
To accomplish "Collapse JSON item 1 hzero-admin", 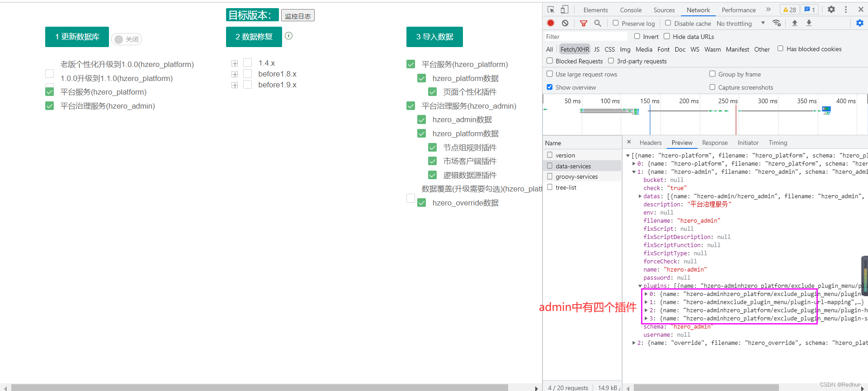I will pos(634,172).
